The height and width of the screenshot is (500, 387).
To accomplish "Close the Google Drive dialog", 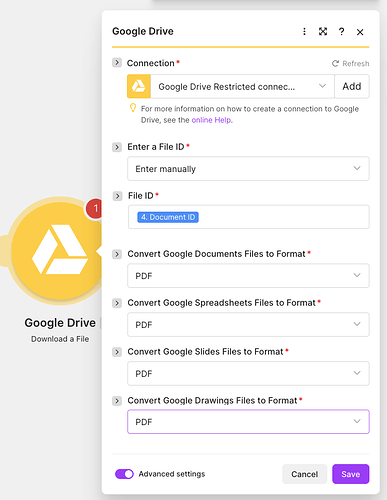I will (360, 32).
